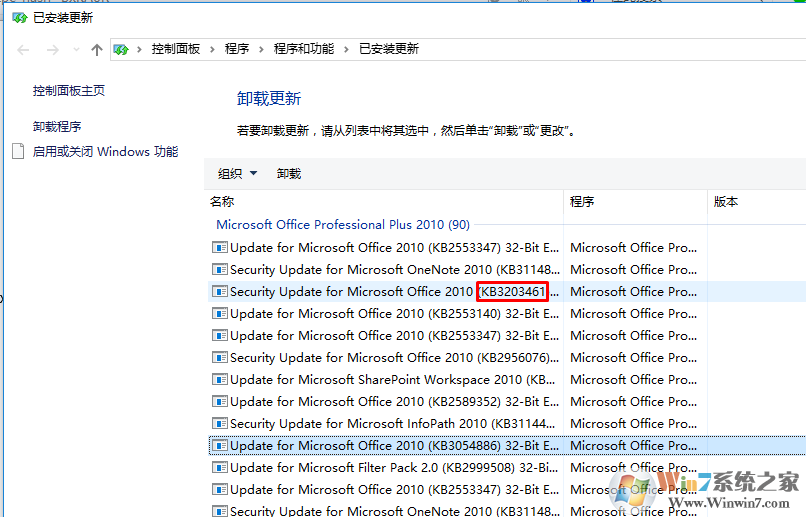Expand the chevron before 控制面板 breadcrumb
806x517 pixels.
click(139, 49)
